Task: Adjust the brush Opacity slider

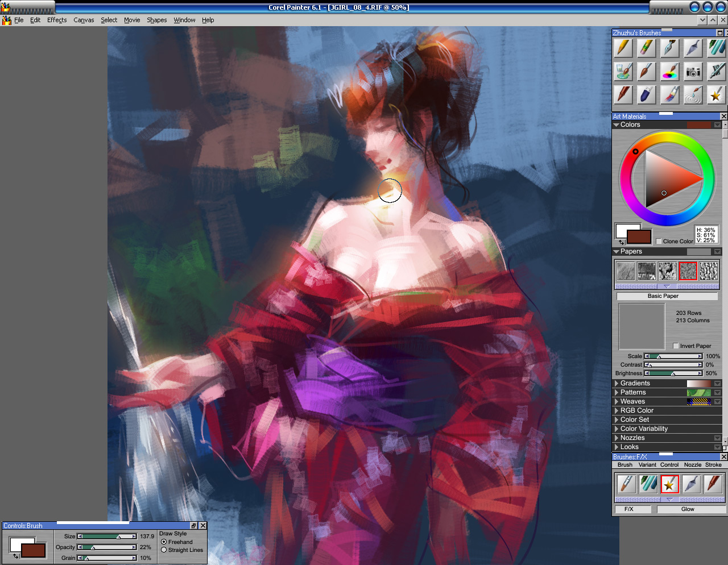Action: tap(107, 547)
